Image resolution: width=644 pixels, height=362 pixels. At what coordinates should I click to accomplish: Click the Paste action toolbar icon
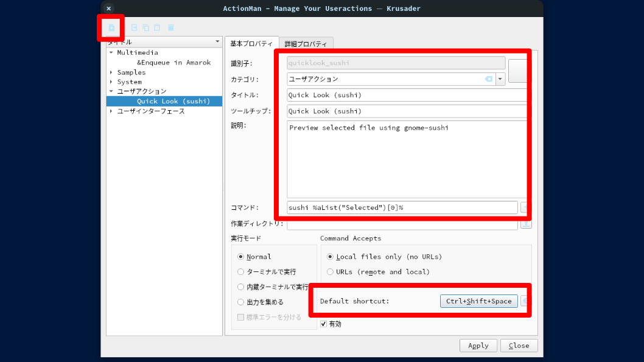pos(157,27)
